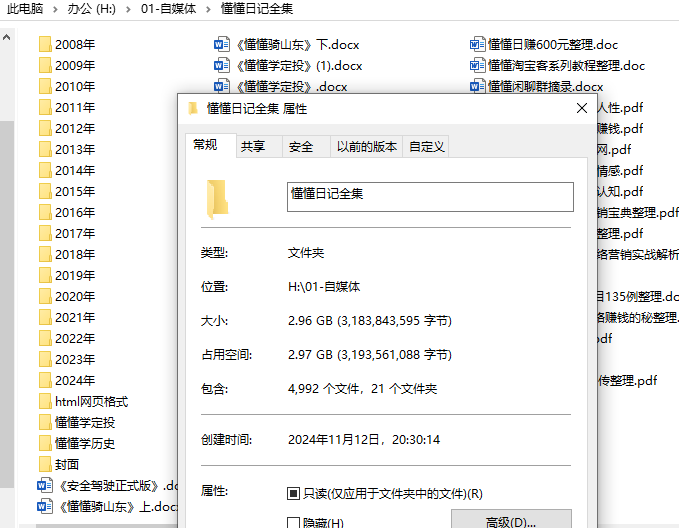Switch to the 共享 tab

coord(253,146)
